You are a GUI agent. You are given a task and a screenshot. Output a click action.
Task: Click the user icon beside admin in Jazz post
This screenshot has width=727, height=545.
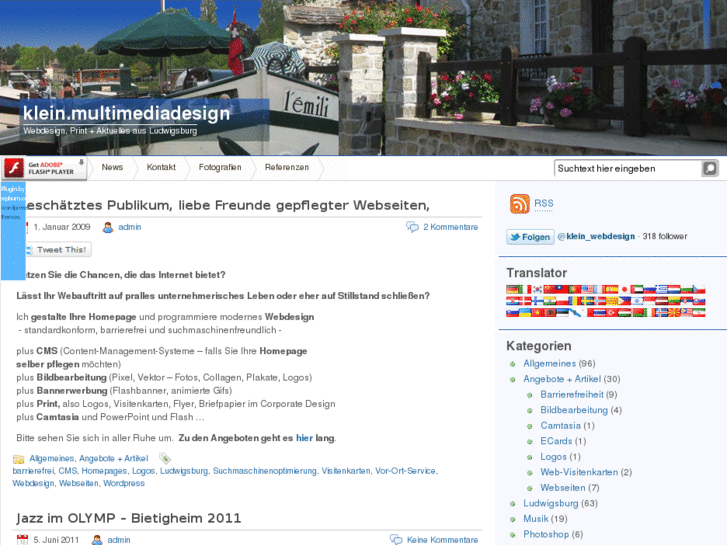click(x=97, y=540)
